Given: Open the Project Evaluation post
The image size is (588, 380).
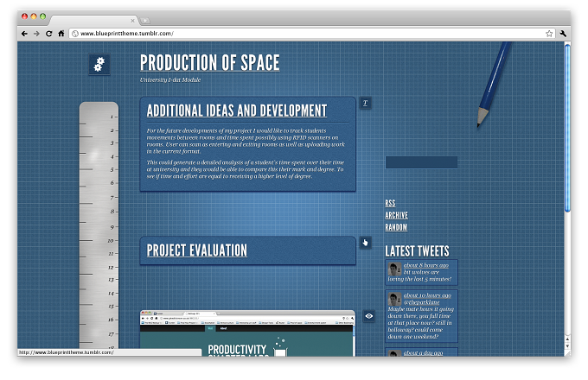Looking at the screenshot, I should tap(197, 250).
